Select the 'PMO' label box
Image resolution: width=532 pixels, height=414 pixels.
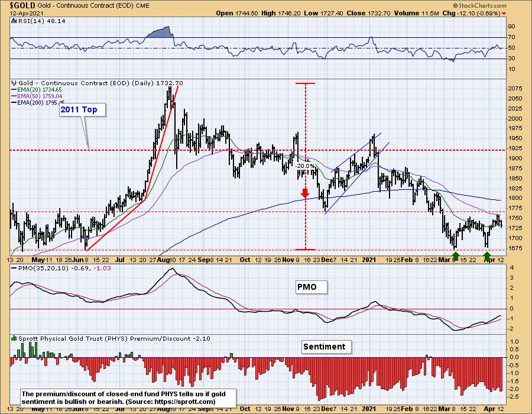click(311, 287)
